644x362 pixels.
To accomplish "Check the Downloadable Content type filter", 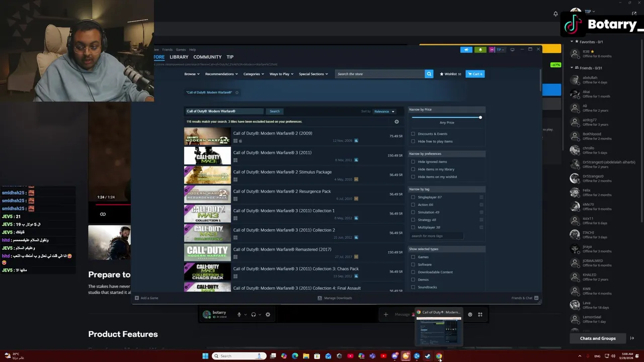I will click(413, 272).
